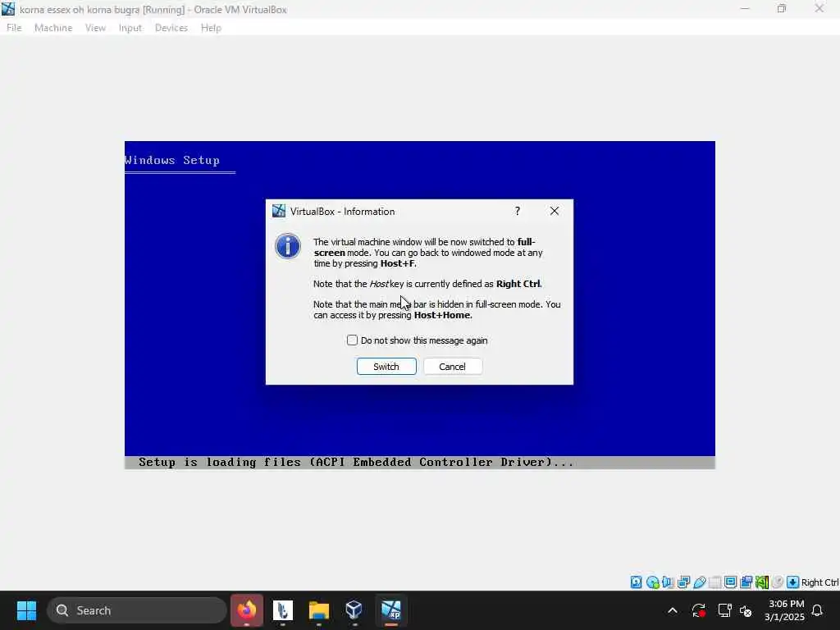
Task: Click the Right Ctrl host key label
Action: click(819, 582)
